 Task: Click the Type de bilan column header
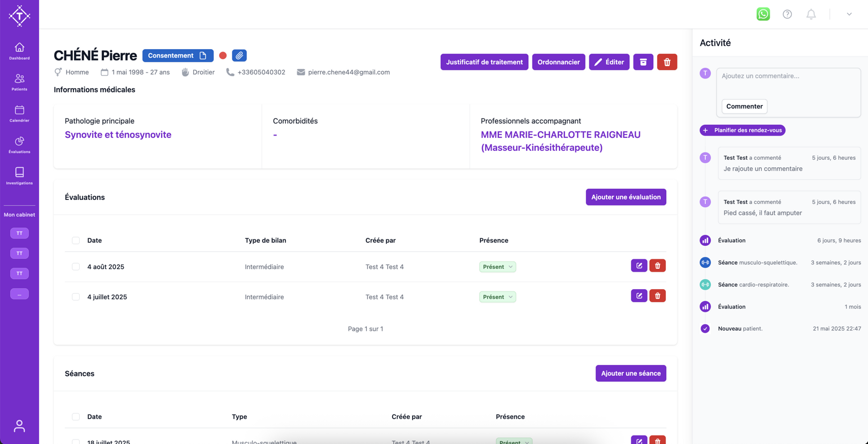266,241
